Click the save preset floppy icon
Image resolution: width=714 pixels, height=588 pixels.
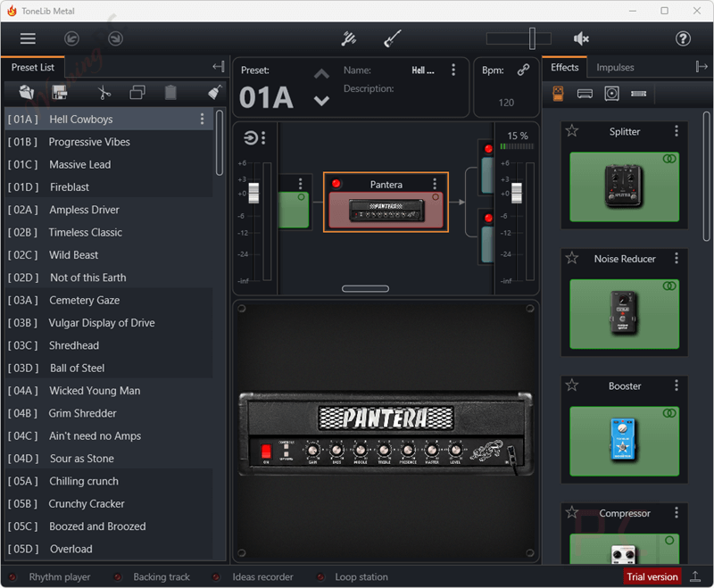[60, 93]
